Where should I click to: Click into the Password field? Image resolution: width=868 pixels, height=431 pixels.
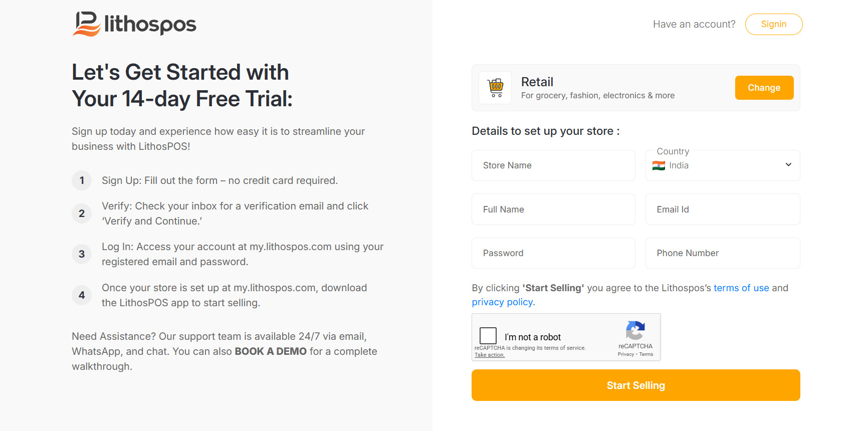(553, 253)
